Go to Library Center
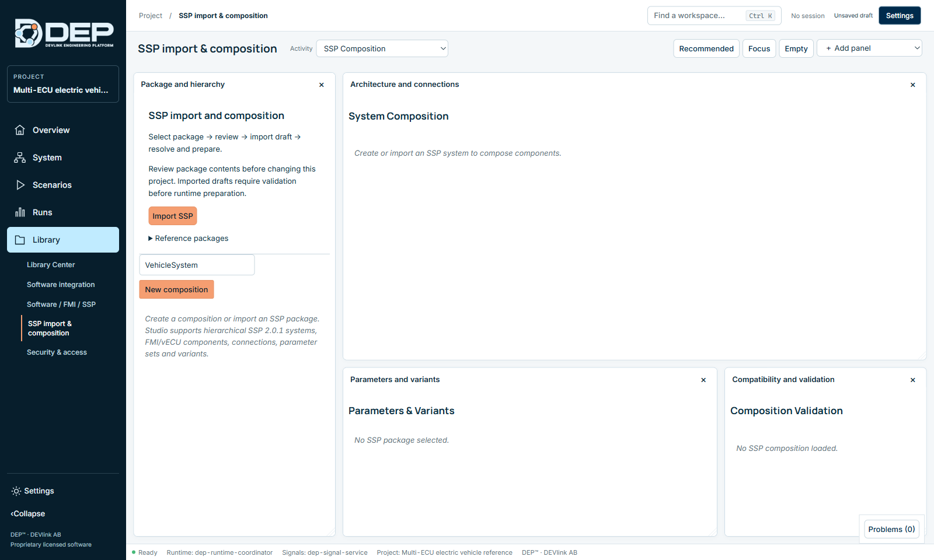Screen dimensions: 934x560 click(x=51, y=265)
